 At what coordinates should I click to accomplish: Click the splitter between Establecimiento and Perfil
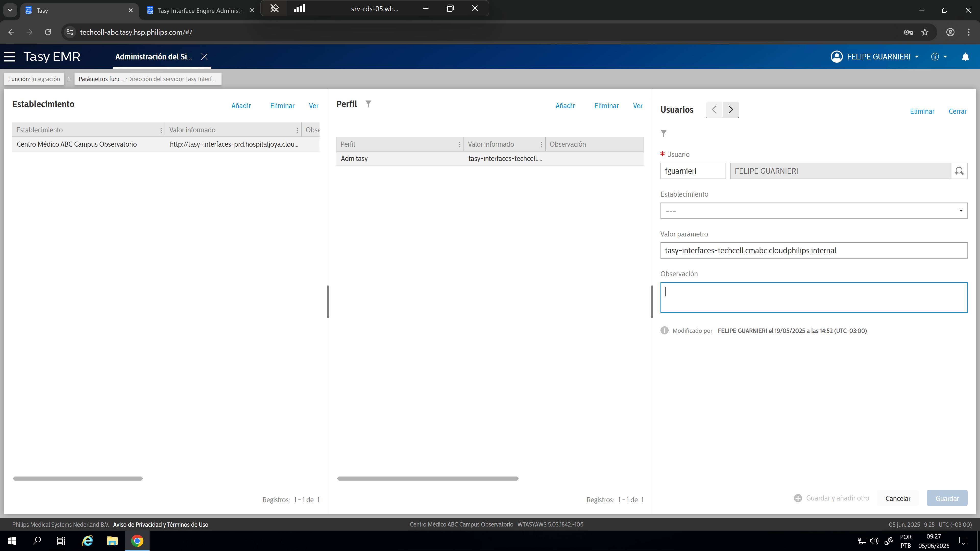[327, 302]
